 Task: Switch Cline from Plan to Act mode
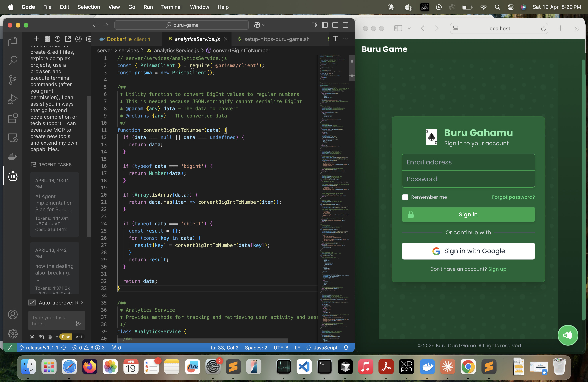pos(79,337)
